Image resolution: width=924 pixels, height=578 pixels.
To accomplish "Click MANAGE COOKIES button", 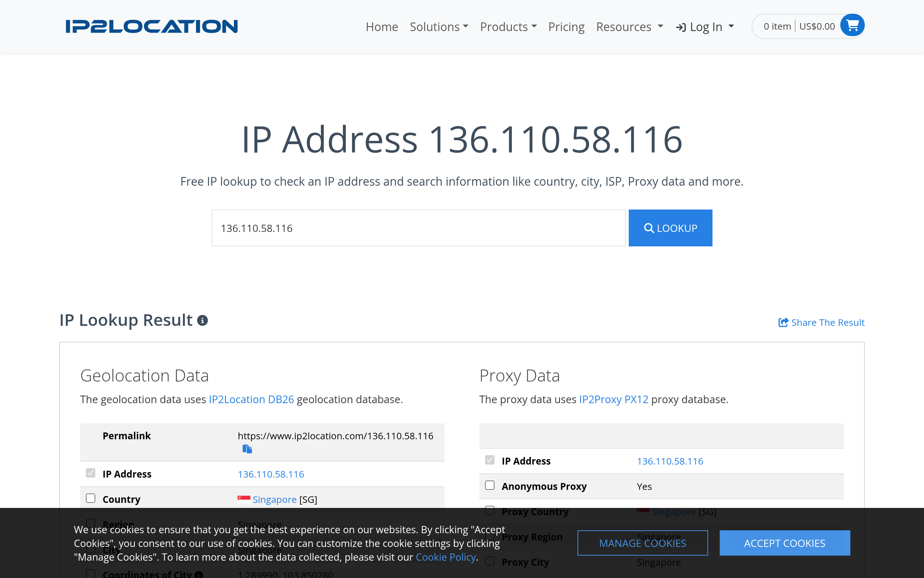I will click(642, 543).
